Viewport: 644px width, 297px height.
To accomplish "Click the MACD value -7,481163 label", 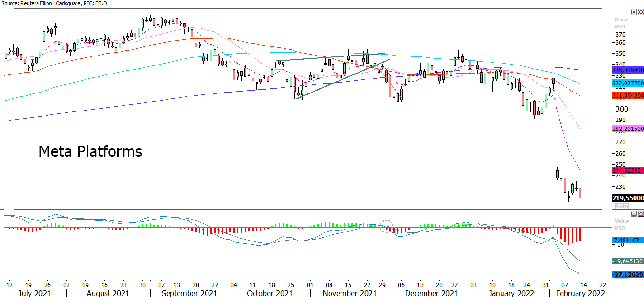I will 628,240.
